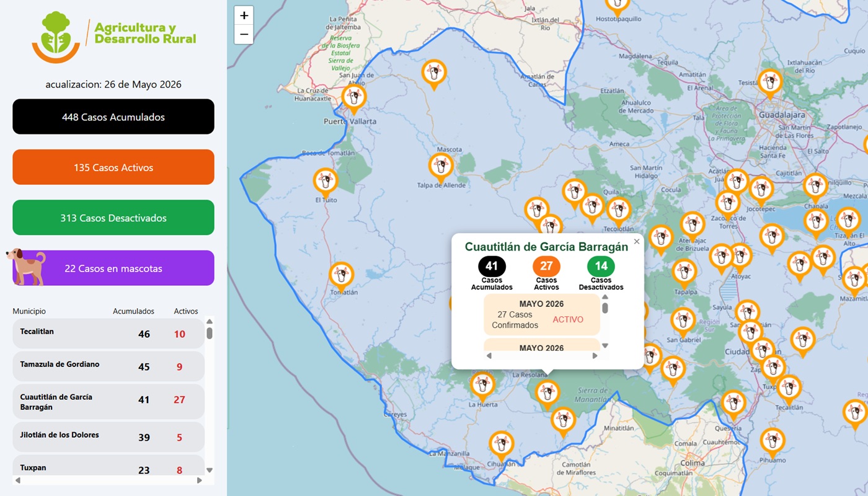Click the Activos column header
The width and height of the screenshot is (868, 496).
coord(186,311)
